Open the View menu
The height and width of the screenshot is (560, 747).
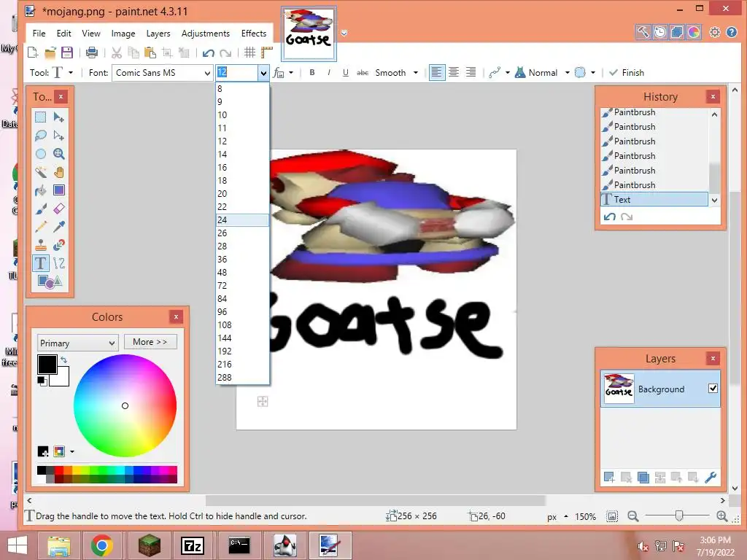[91, 34]
